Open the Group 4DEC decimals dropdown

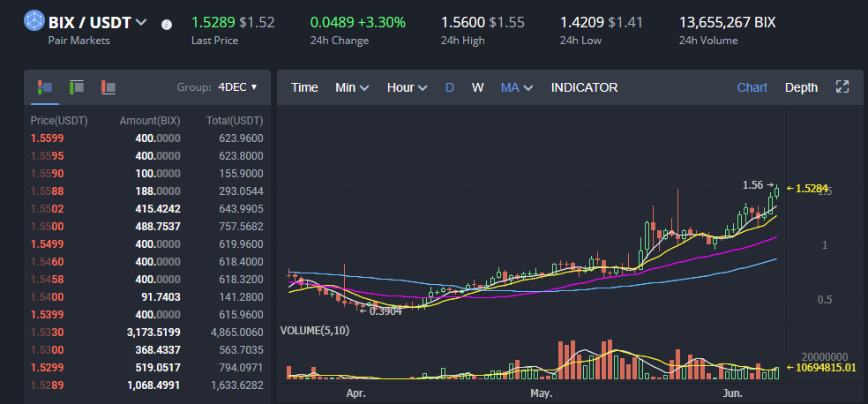click(x=237, y=87)
